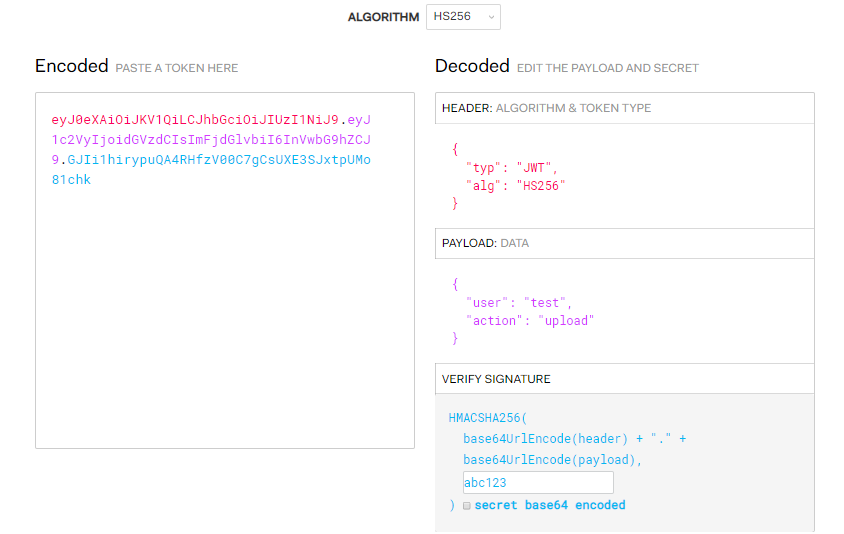Image resolution: width=844 pixels, height=534 pixels.
Task: Click empty area inside the Encoded token box
Action: tap(224, 320)
